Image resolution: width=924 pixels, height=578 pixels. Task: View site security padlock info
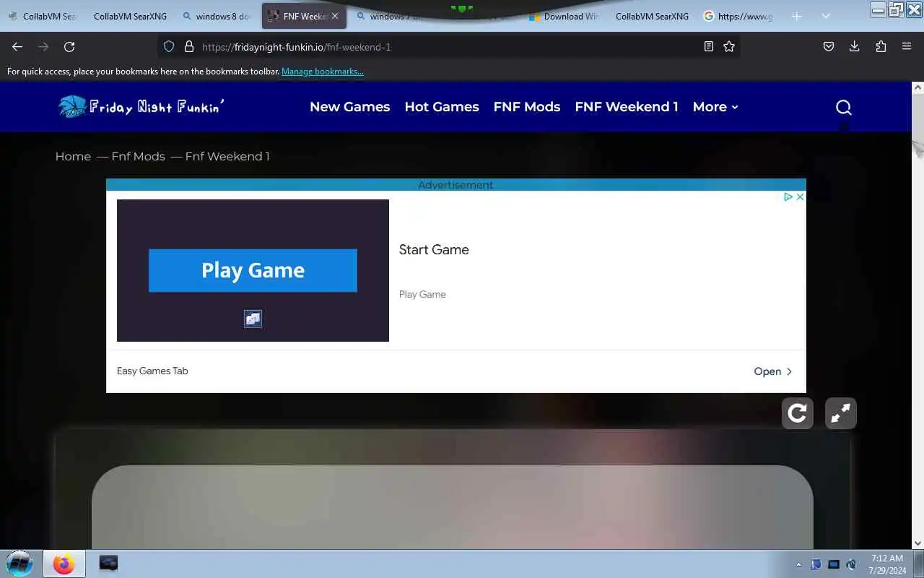[x=189, y=46]
